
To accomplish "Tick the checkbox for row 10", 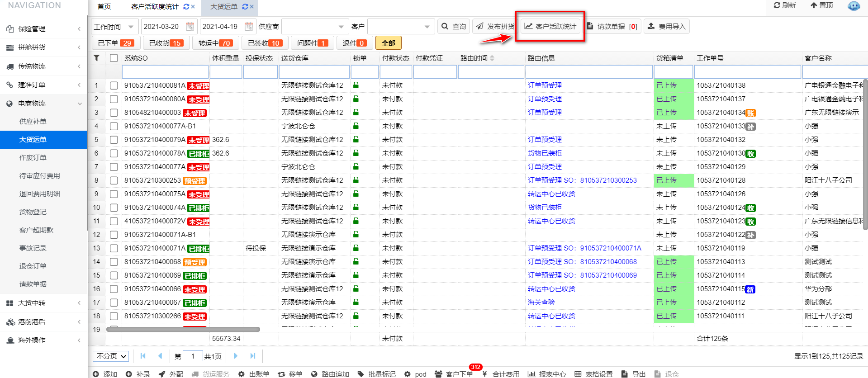I will click(114, 208).
